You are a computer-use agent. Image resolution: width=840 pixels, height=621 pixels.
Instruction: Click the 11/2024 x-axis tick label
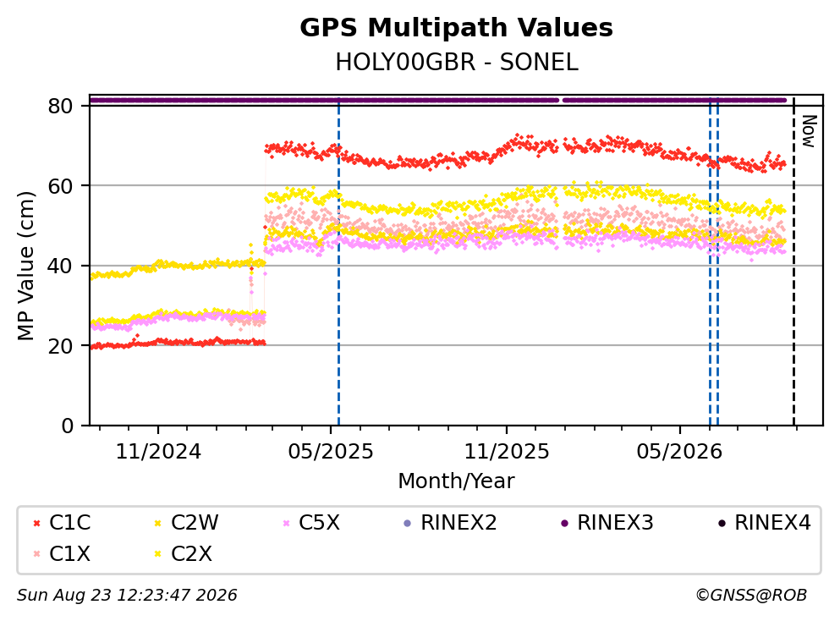coord(158,452)
